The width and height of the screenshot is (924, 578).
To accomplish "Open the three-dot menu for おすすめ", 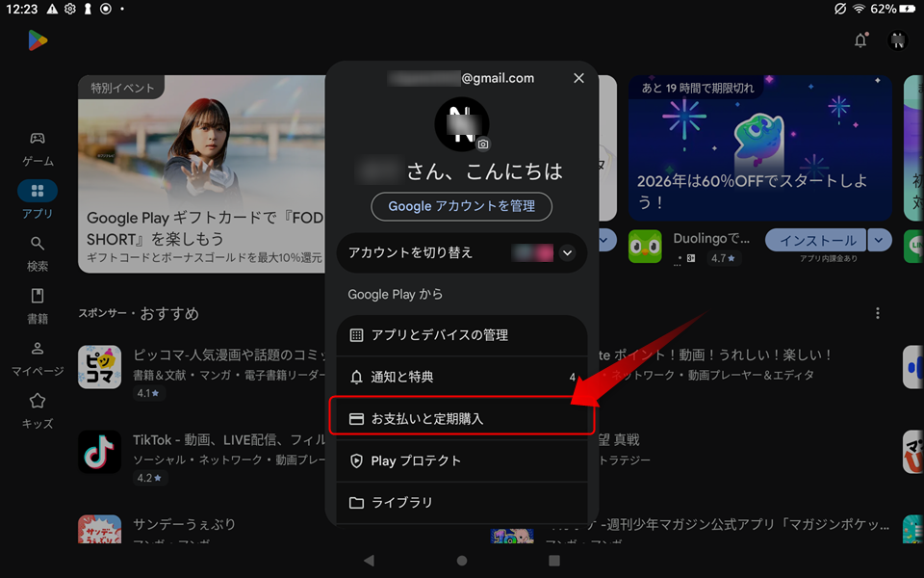I will [878, 313].
